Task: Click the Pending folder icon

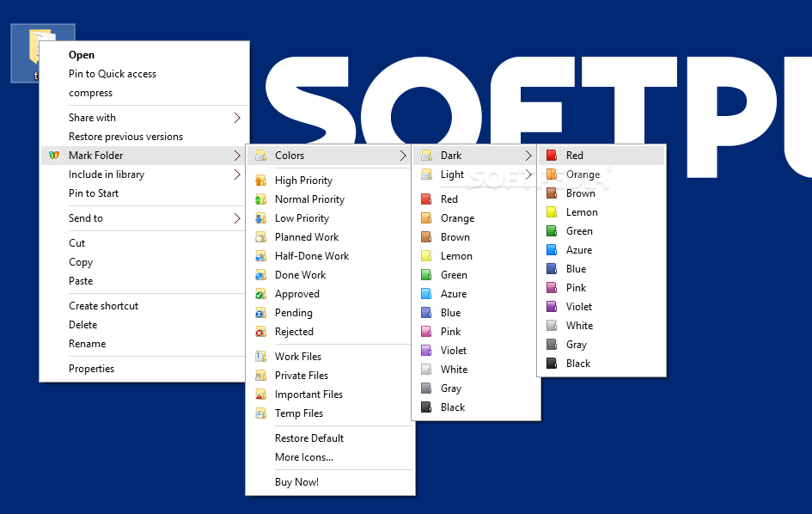Action: [x=259, y=313]
